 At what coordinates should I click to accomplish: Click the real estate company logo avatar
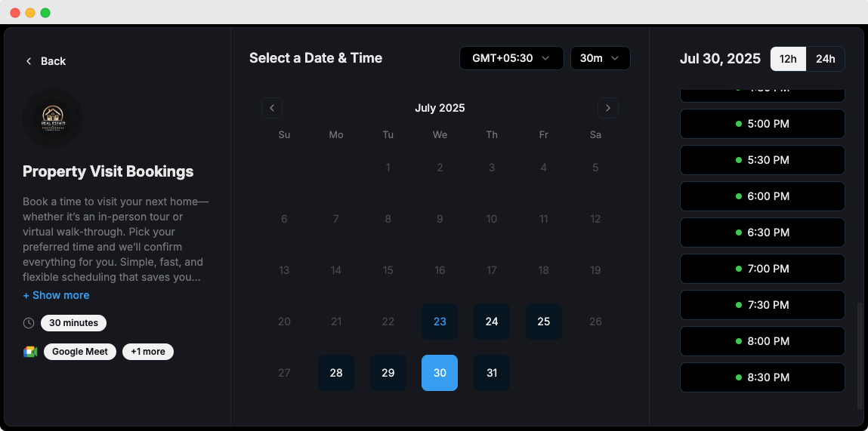tap(53, 119)
